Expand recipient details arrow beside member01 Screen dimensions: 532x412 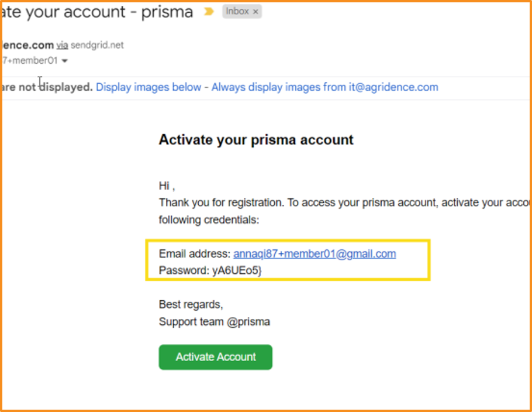(64, 61)
